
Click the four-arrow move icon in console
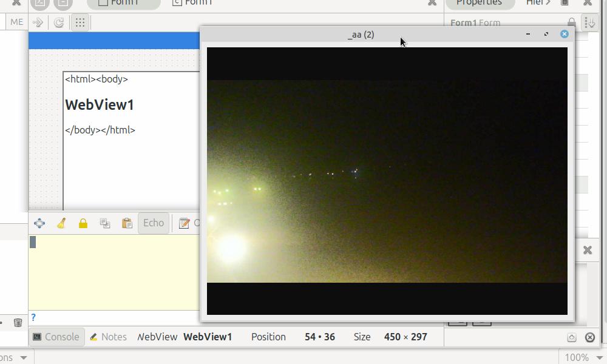(x=39, y=223)
